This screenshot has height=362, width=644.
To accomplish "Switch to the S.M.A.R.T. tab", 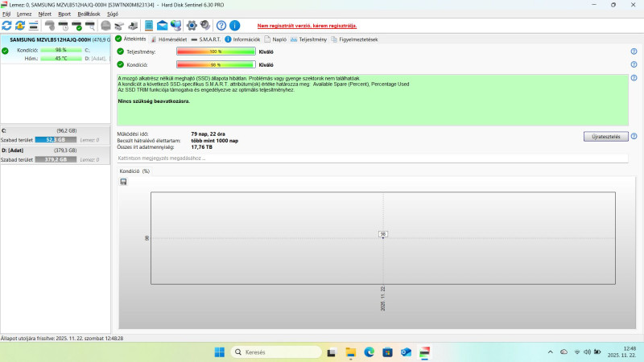I will pos(206,39).
